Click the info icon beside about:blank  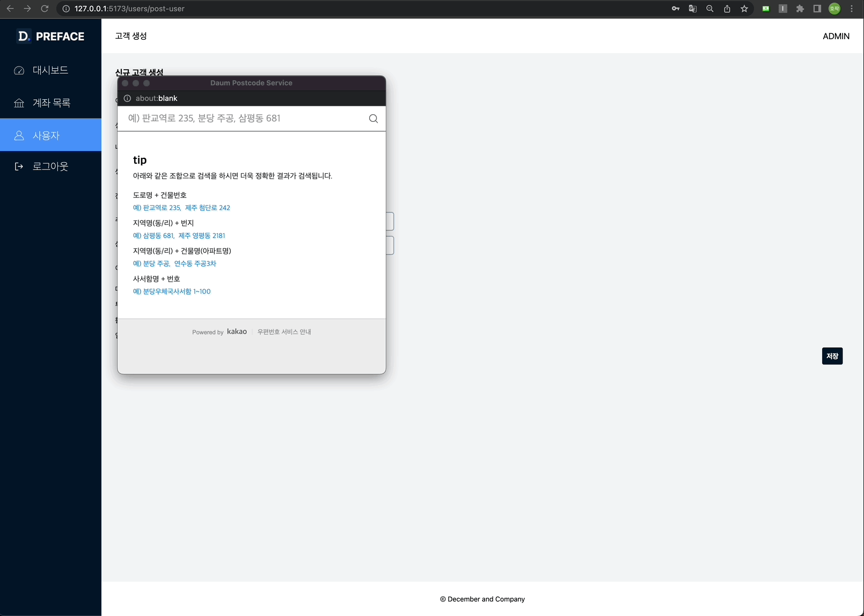click(127, 98)
